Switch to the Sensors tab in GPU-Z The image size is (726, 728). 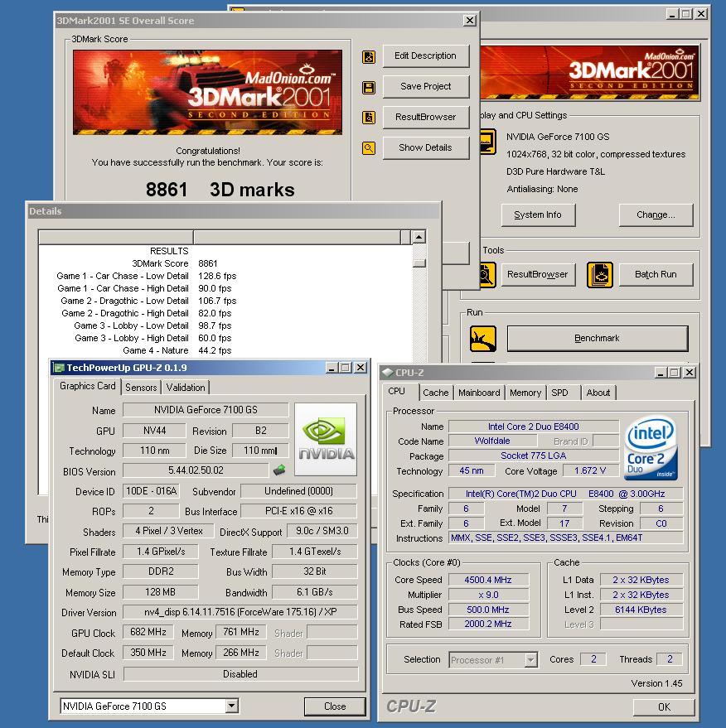141,388
